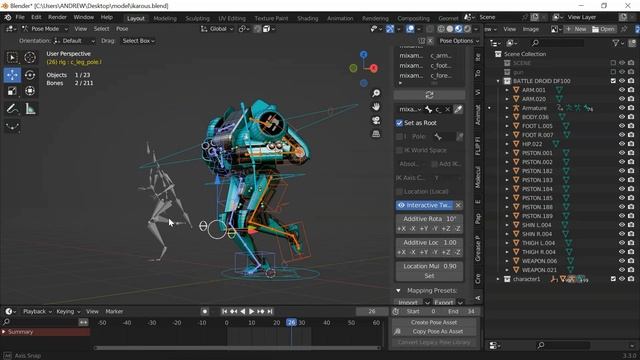Play animation forward
The image size is (640, 360).
(251, 311)
